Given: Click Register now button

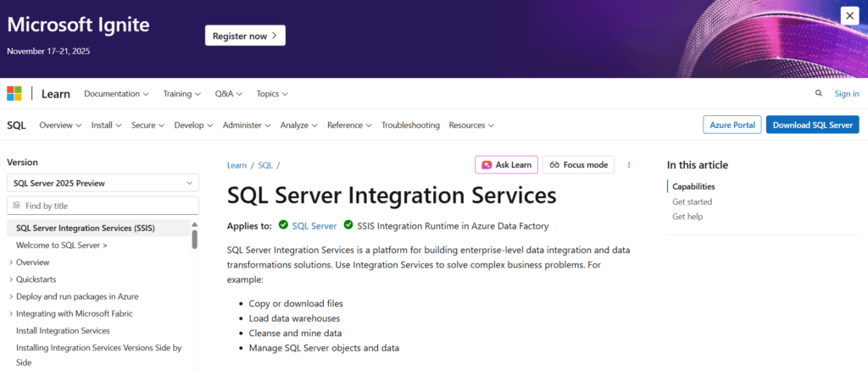Looking at the screenshot, I should pyautogui.click(x=245, y=36).
